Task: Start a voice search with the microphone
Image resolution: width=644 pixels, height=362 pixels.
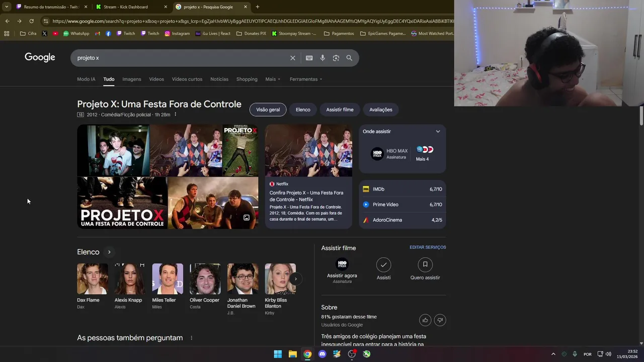Action: click(x=323, y=58)
